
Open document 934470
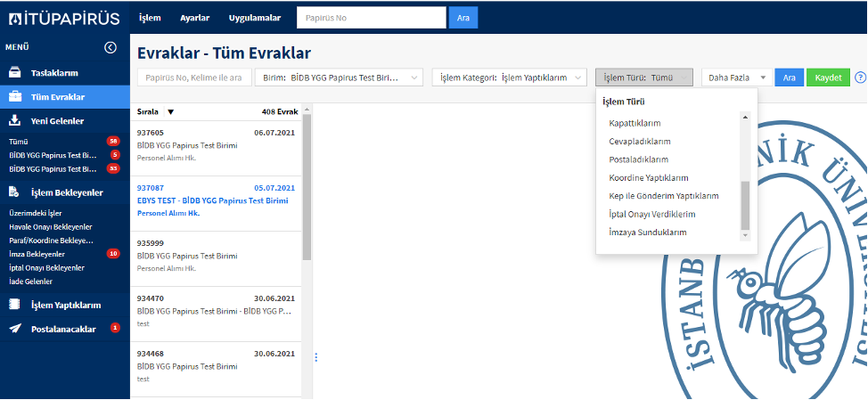(216, 314)
